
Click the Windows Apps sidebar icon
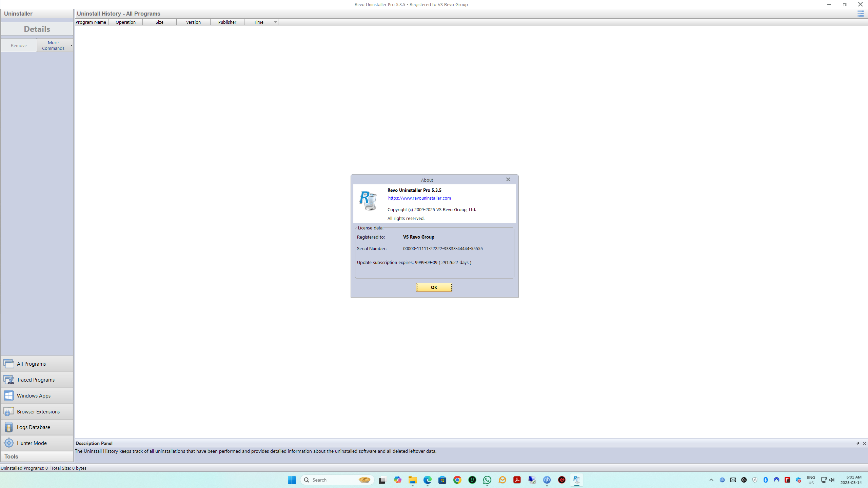[9, 395]
